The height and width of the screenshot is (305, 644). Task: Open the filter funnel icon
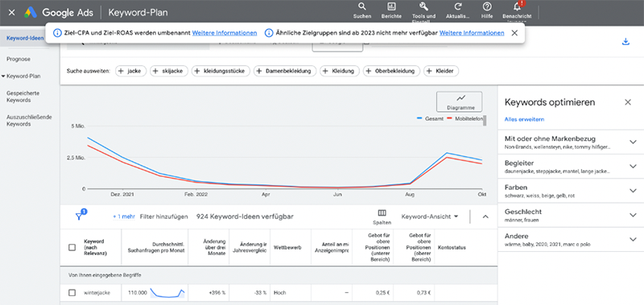point(78,216)
